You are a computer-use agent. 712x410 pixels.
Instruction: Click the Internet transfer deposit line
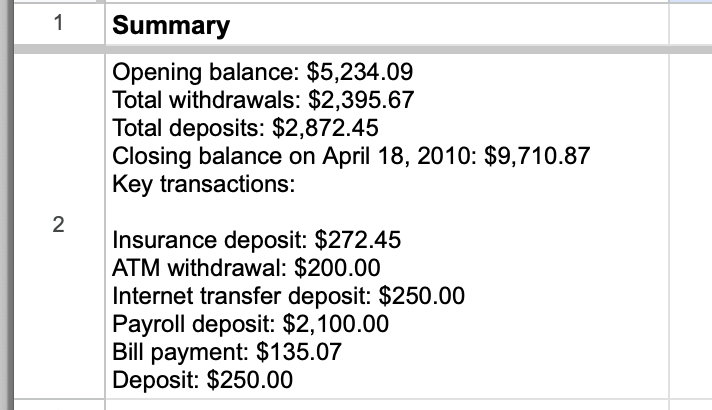tap(288, 296)
